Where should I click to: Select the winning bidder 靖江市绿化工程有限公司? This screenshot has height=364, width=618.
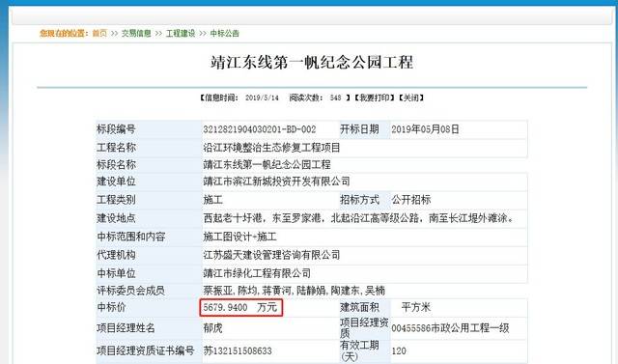257,273
